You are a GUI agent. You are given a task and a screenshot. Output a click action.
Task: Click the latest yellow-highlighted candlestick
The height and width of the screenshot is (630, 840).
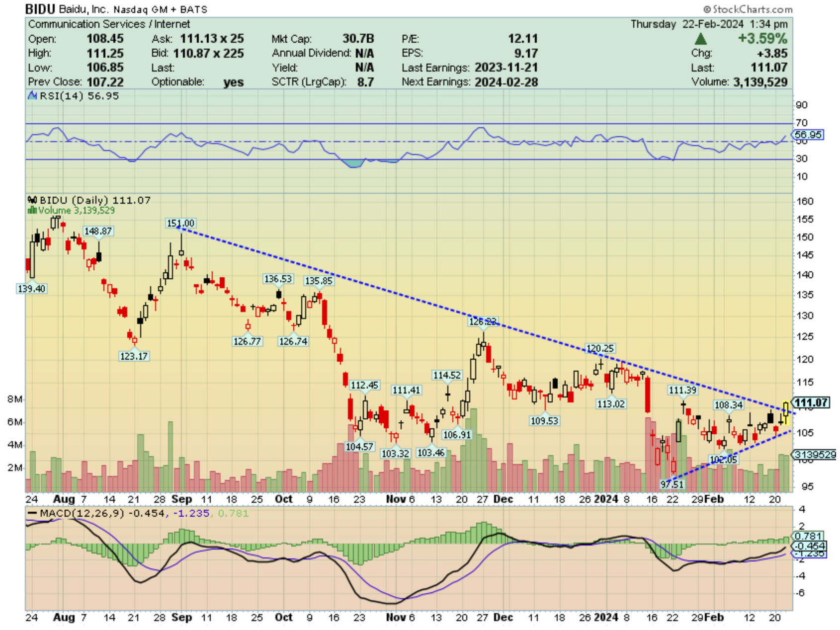(x=786, y=412)
